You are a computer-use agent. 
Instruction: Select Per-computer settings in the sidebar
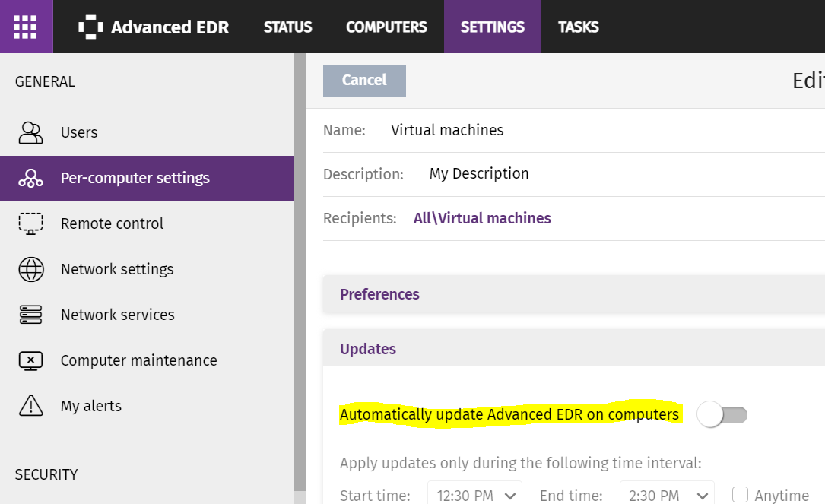pyautogui.click(x=146, y=179)
